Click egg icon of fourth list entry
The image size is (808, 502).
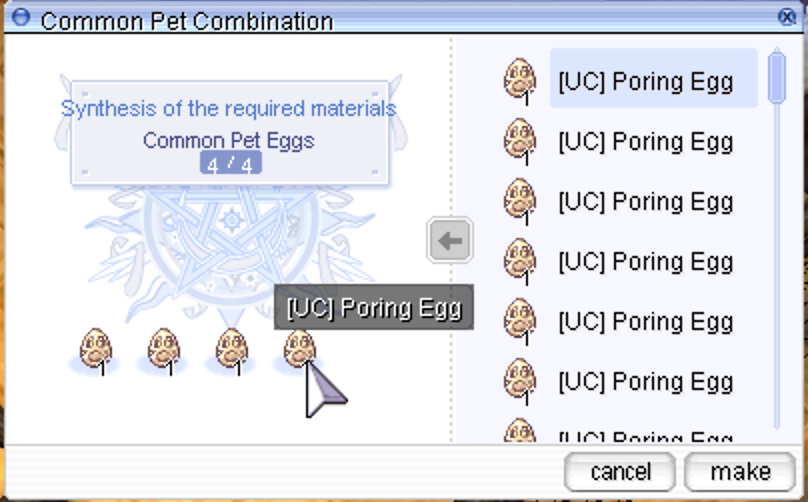tap(519, 260)
